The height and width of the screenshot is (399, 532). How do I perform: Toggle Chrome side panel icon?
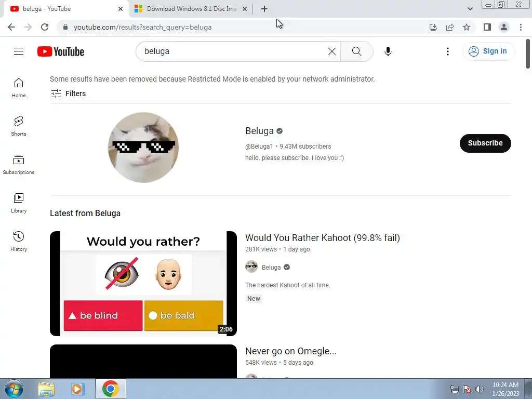click(x=487, y=27)
